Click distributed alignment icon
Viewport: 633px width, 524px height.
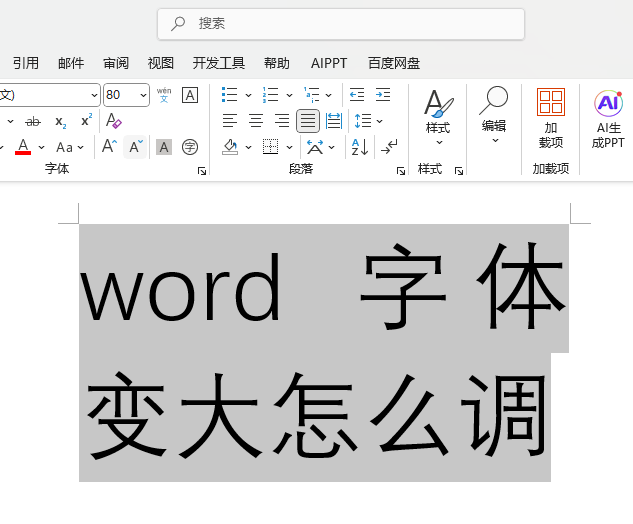click(x=334, y=121)
